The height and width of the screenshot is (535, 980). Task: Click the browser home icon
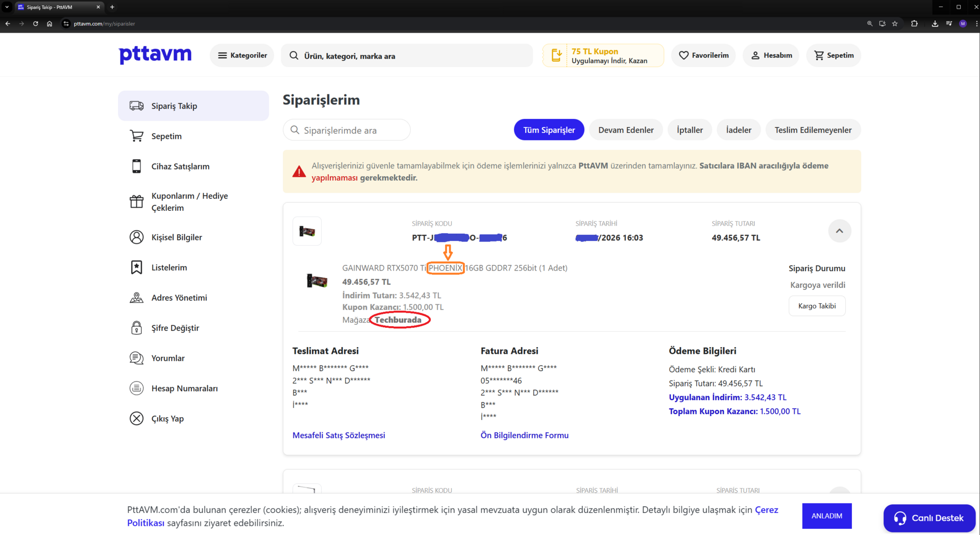pos(50,23)
